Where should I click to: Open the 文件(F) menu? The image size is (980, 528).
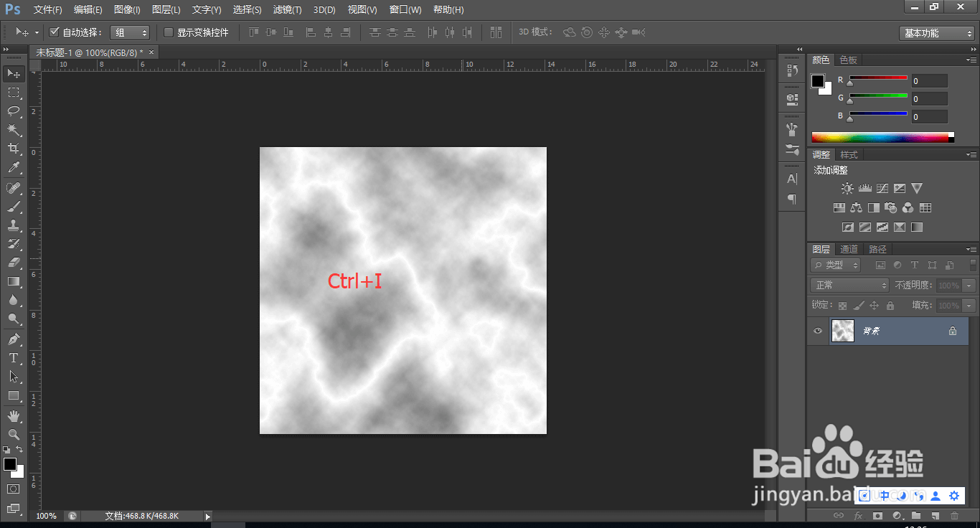tap(48, 10)
